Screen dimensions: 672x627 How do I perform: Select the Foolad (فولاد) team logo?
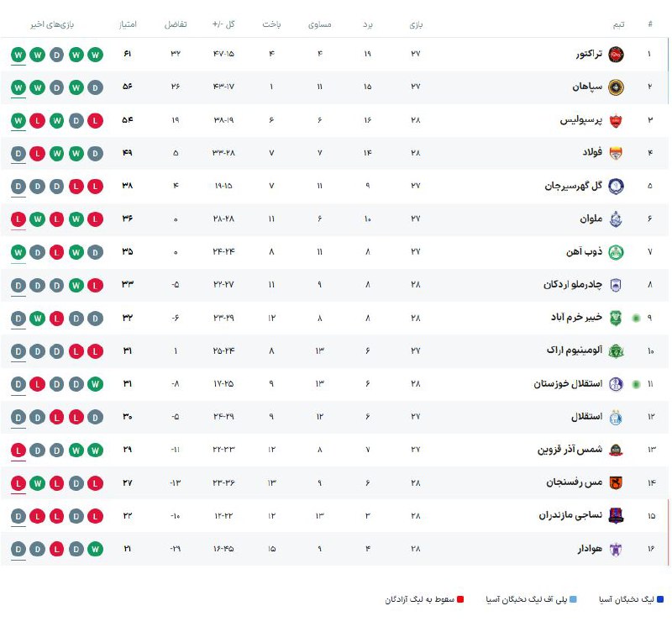[616, 153]
